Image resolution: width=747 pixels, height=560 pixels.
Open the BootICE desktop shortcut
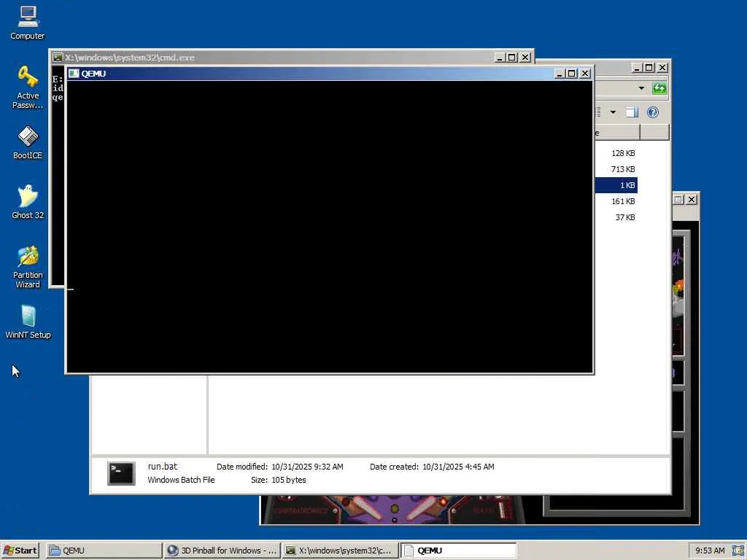(28, 142)
